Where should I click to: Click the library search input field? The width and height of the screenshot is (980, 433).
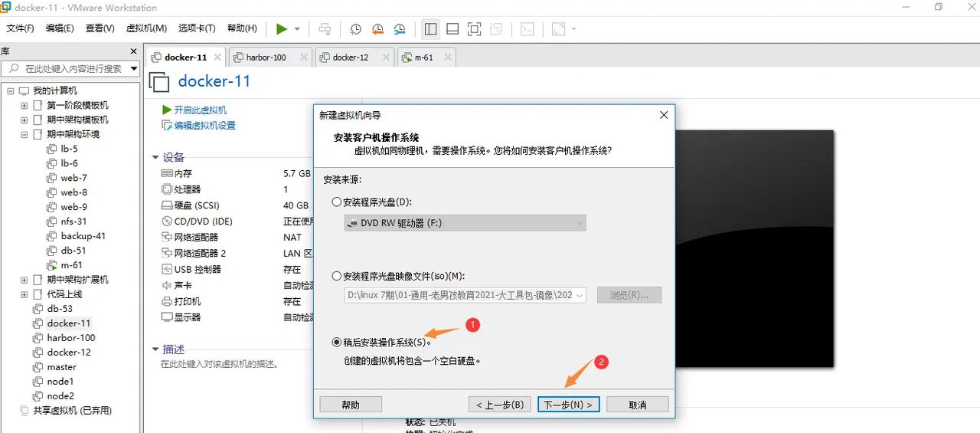[x=66, y=68]
